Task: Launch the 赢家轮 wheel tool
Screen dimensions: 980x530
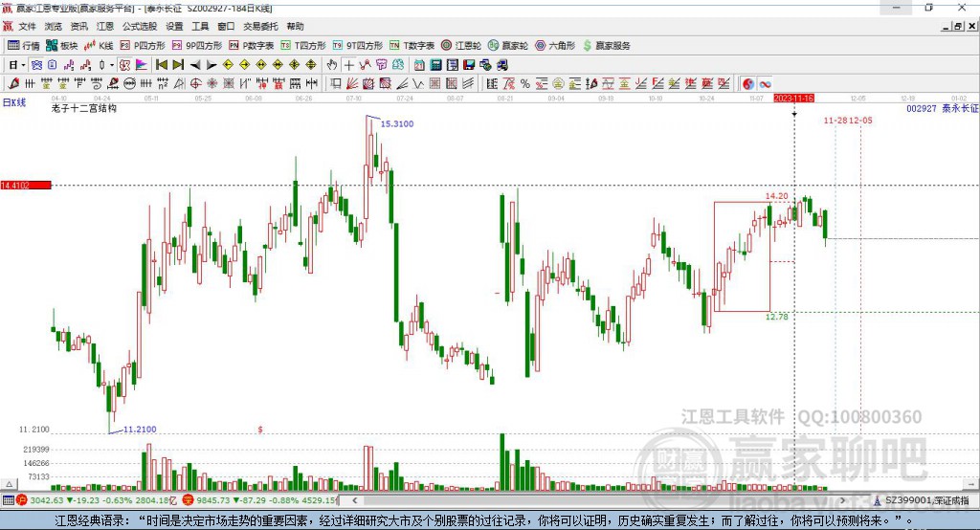Action: click(x=508, y=46)
